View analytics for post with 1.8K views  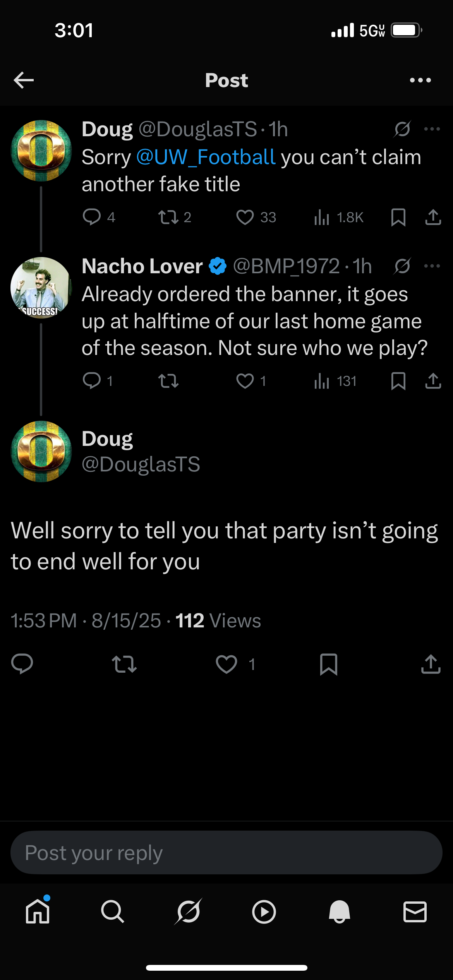(322, 217)
